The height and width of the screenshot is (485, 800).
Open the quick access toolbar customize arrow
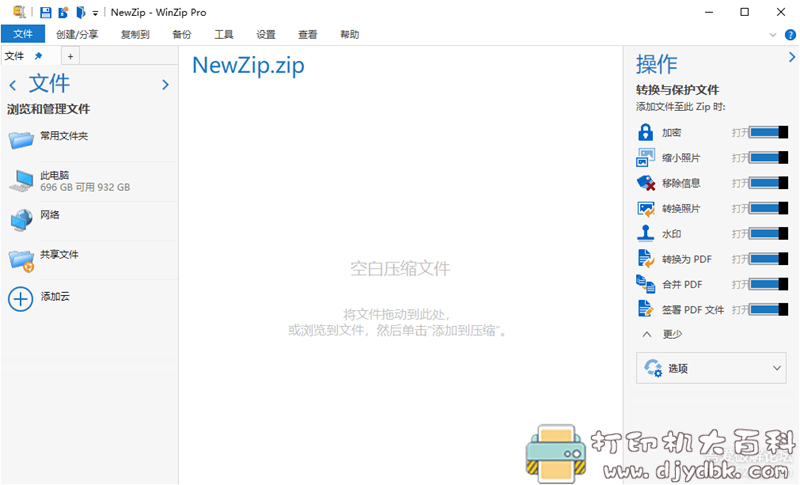pos(95,13)
